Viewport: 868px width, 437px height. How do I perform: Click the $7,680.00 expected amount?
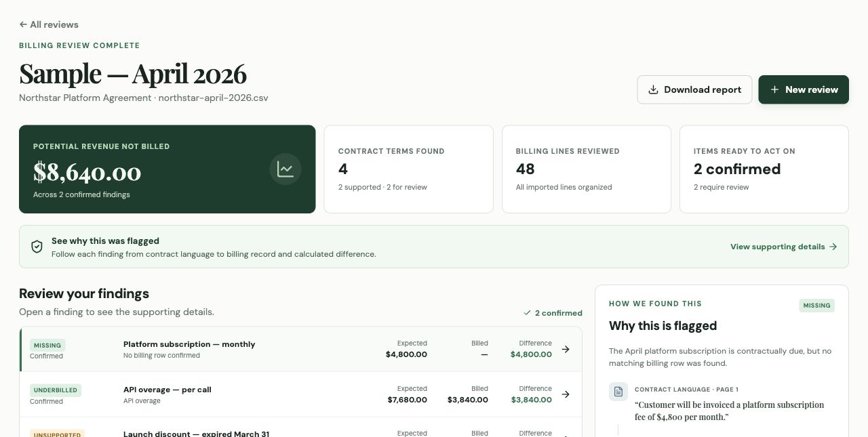[407, 400]
